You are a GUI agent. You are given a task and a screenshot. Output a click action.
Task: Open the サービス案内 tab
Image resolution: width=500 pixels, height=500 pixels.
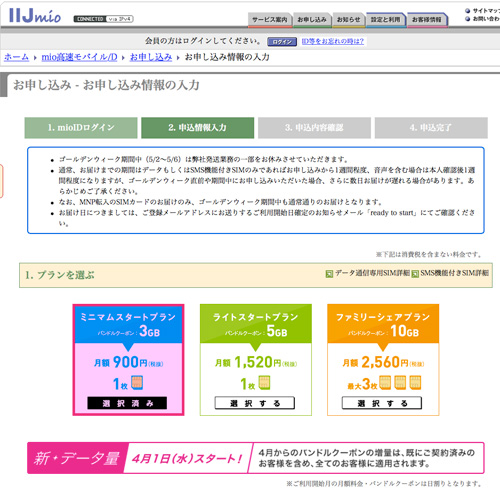tap(270, 20)
